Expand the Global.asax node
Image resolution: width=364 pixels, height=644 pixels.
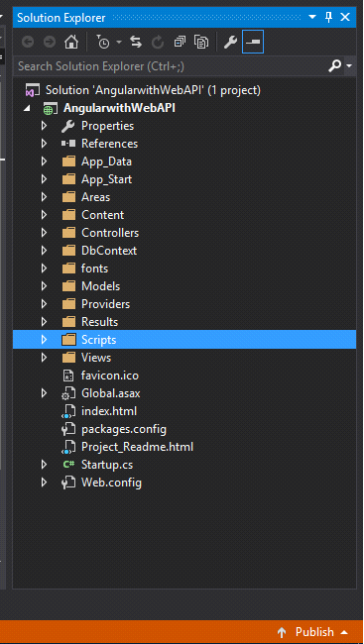click(44, 393)
